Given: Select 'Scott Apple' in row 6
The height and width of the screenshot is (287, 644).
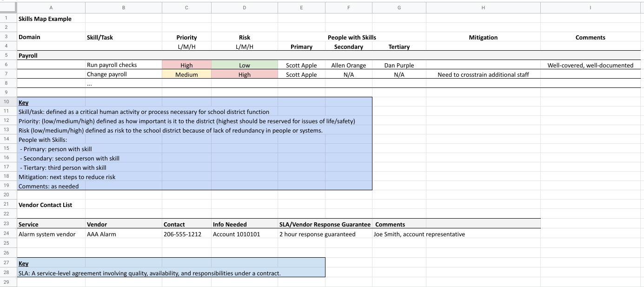Looking at the screenshot, I should coord(301,65).
